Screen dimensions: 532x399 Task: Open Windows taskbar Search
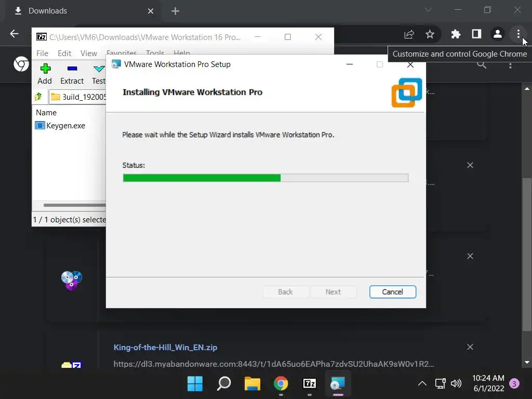[x=223, y=384]
